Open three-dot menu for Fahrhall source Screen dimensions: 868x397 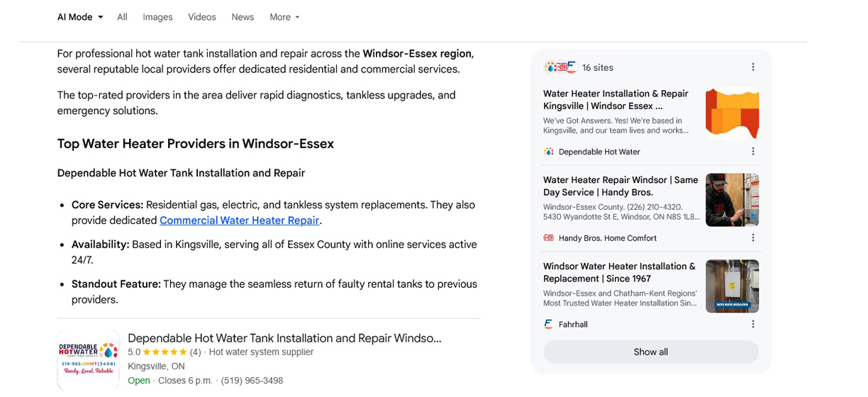[752, 325]
